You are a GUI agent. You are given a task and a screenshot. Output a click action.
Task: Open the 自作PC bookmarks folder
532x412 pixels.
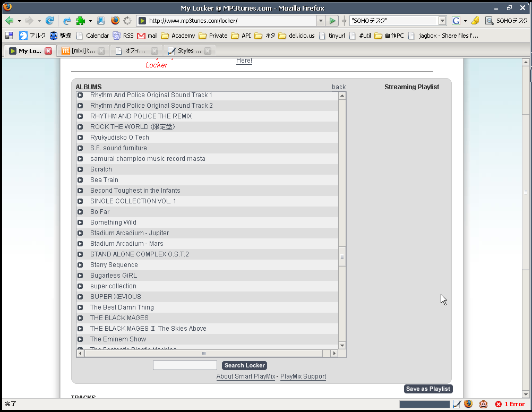click(390, 36)
